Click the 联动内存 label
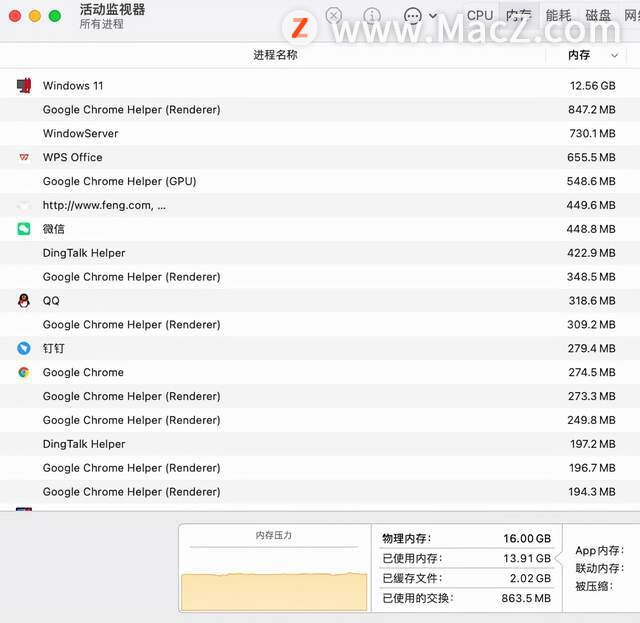Screen dimensions: 640x623 click(x=600, y=568)
